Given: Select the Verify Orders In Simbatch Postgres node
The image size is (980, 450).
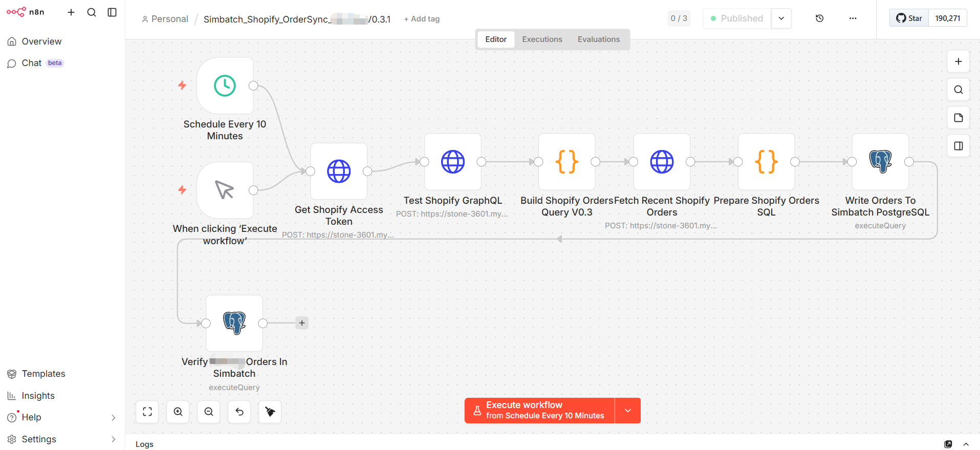Looking at the screenshot, I should pyautogui.click(x=234, y=323).
